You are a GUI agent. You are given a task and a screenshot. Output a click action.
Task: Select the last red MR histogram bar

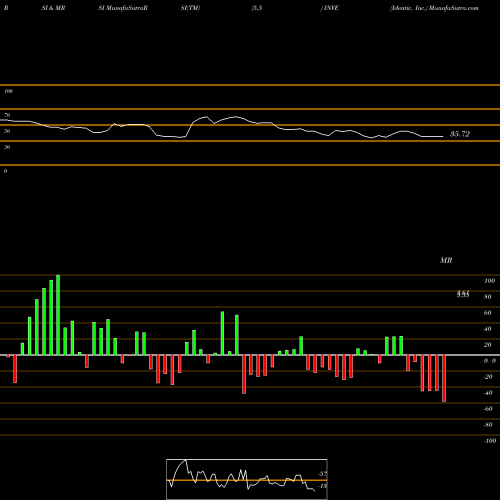pos(444,378)
